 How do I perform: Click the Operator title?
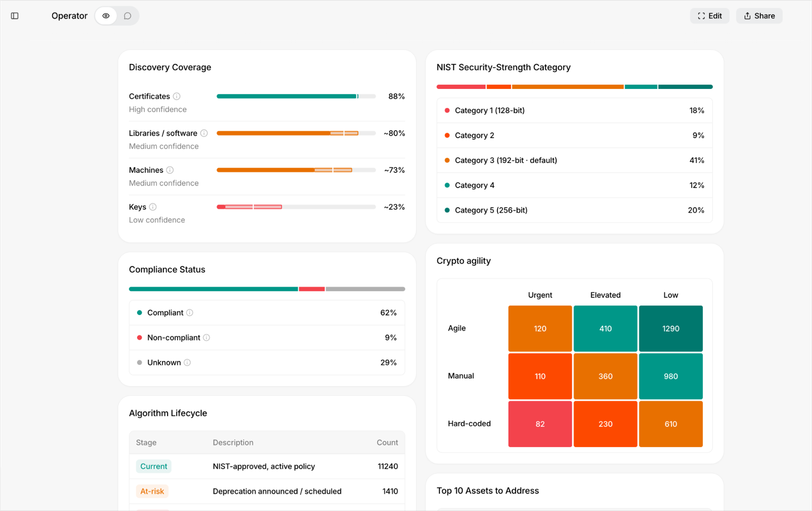(70, 16)
